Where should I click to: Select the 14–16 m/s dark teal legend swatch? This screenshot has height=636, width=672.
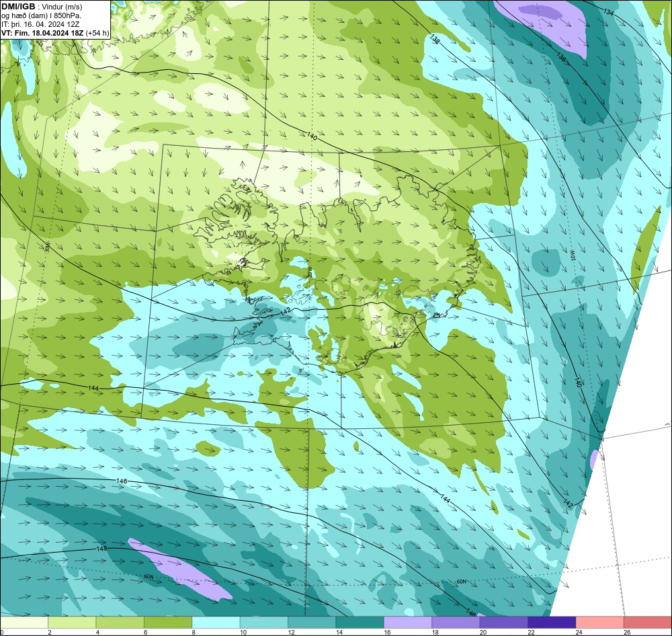(x=360, y=622)
